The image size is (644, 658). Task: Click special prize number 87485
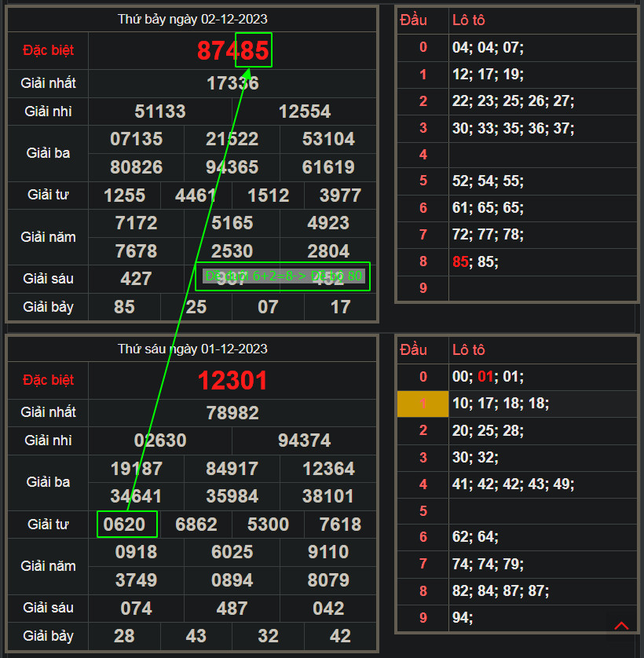pyautogui.click(x=232, y=51)
